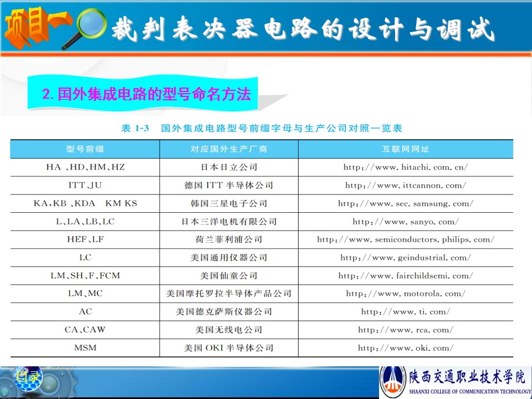Open the sanyo.com link
This screenshot has width=532, height=399.
coord(406,222)
